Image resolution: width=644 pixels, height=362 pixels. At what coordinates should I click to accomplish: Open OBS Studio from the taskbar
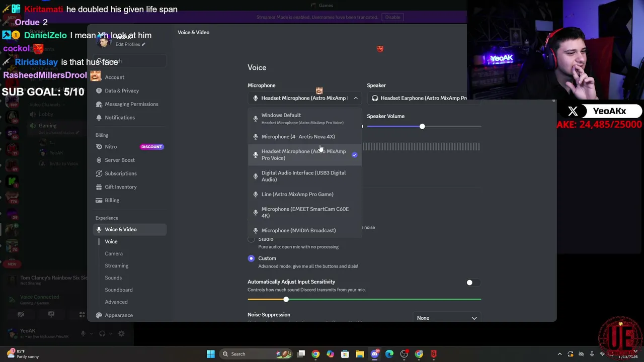point(404,354)
